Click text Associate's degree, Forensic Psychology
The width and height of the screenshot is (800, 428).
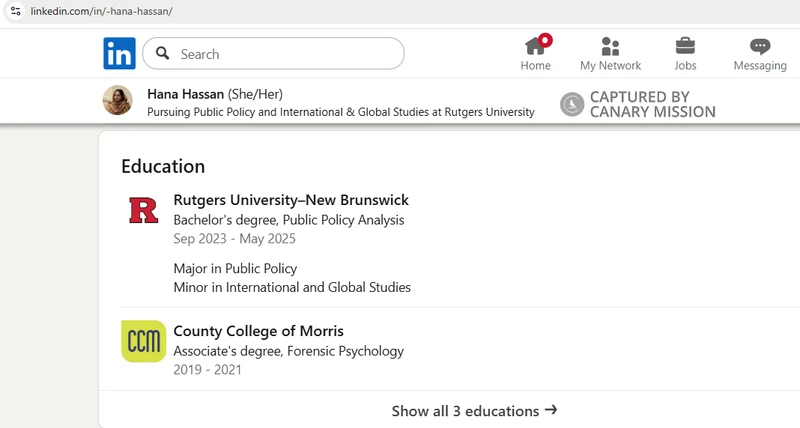coord(289,351)
